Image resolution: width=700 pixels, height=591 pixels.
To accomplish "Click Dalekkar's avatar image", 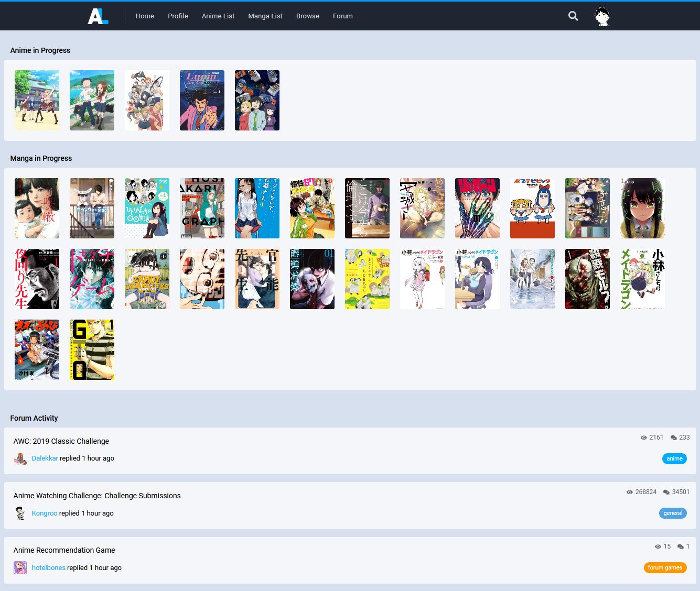I will tap(20, 458).
